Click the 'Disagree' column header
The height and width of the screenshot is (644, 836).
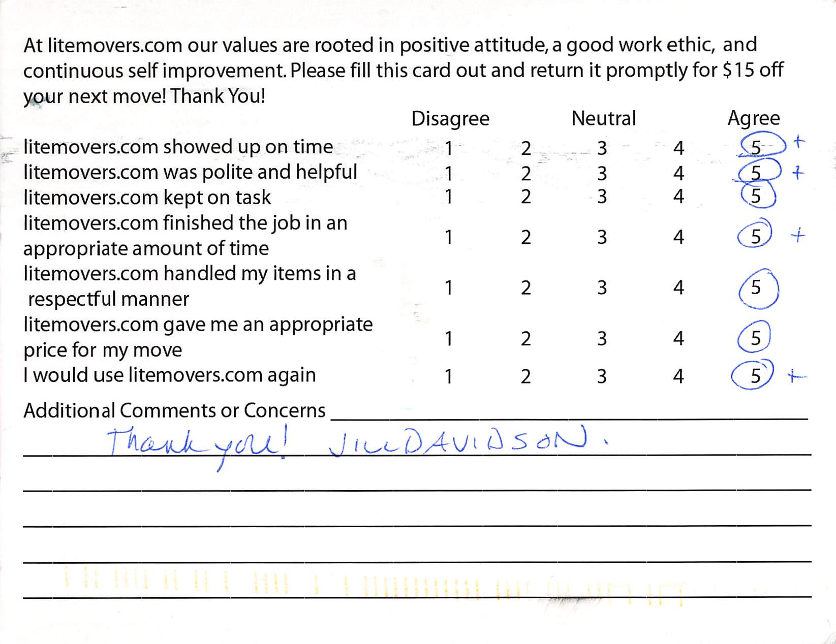click(x=450, y=119)
